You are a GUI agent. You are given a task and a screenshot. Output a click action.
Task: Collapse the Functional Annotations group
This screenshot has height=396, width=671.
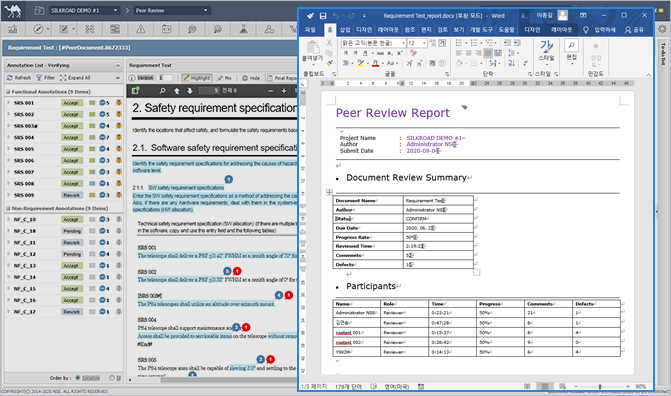coord(8,92)
